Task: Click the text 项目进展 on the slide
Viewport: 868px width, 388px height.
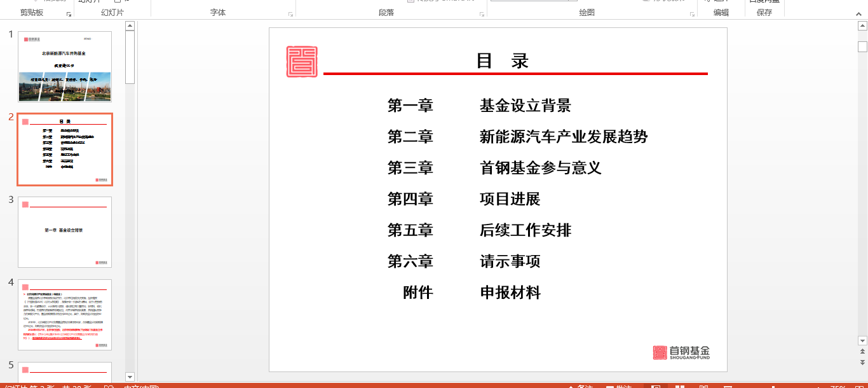Action: pyautogui.click(x=510, y=199)
